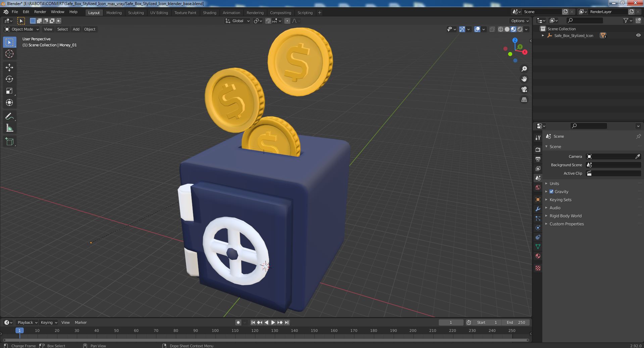Toggle the camera view icon
The width and height of the screenshot is (644, 348).
[524, 89]
